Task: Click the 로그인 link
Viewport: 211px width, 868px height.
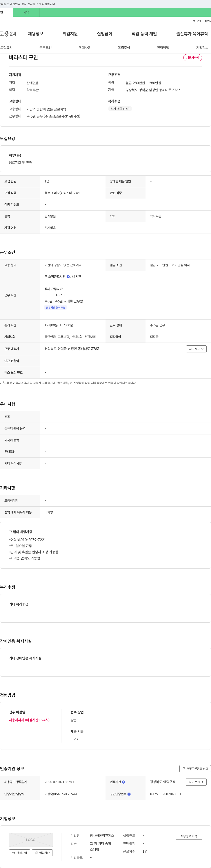Action: [197, 21]
